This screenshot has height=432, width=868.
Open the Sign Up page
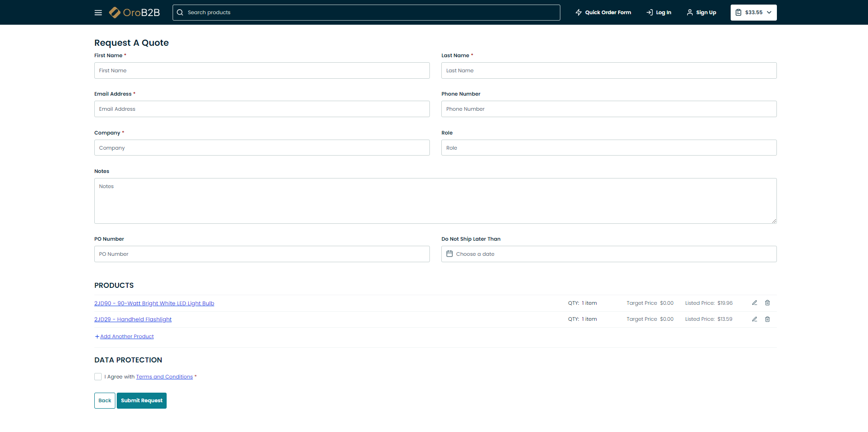coord(701,12)
